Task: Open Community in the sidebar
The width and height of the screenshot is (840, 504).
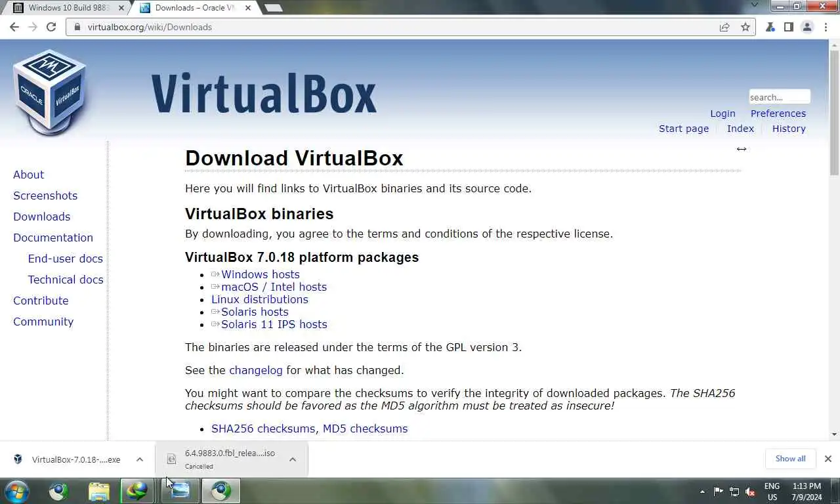Action: [43, 322]
